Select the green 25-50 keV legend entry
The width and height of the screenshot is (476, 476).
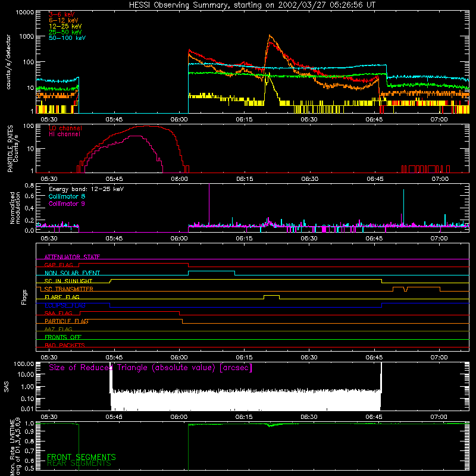pos(65,32)
